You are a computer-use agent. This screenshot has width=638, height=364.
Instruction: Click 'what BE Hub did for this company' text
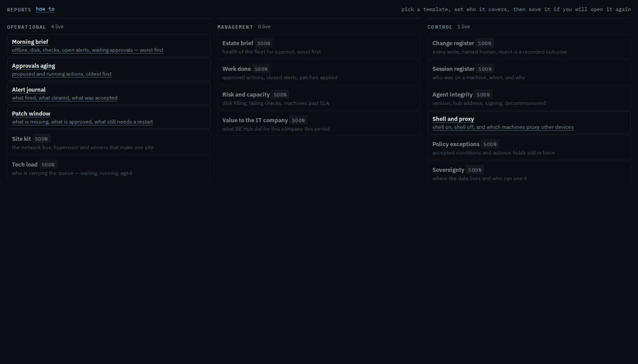pyautogui.click(x=276, y=129)
